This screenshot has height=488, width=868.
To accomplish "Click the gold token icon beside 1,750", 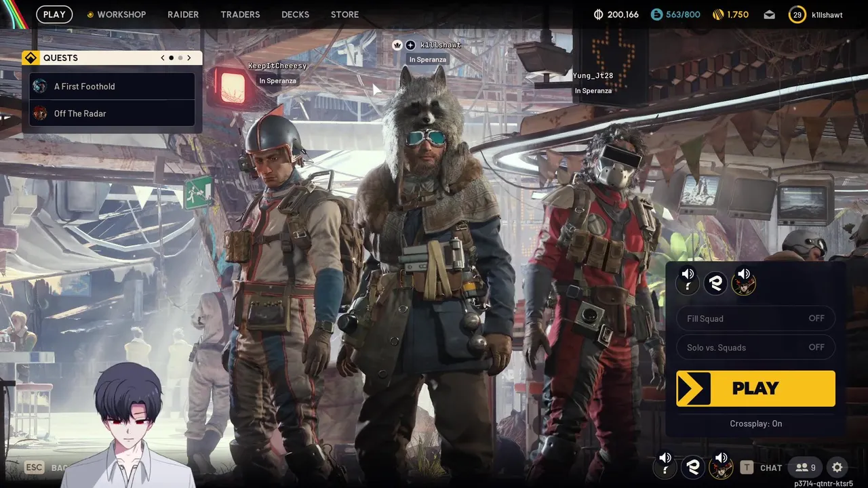I will tap(718, 14).
